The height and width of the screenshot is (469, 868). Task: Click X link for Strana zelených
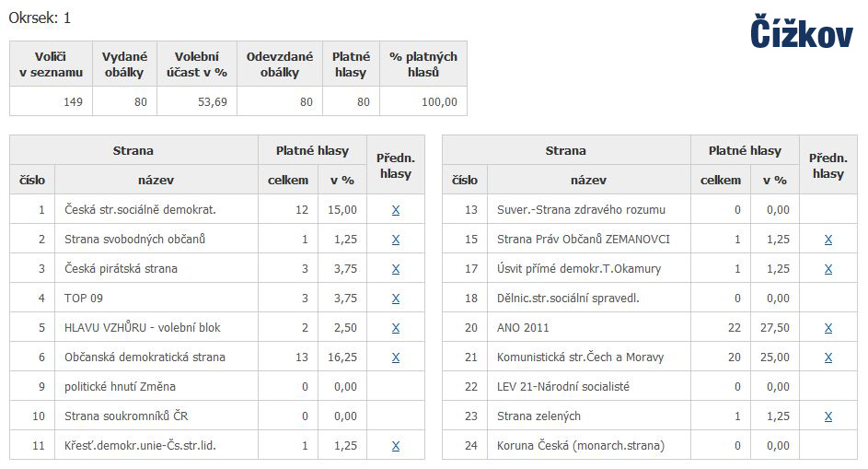[828, 416]
